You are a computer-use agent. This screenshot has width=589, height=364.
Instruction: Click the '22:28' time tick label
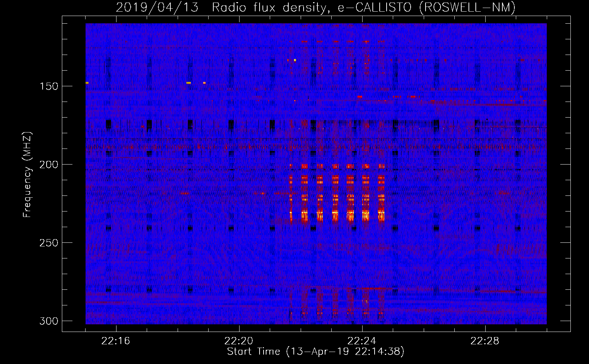[485, 341]
